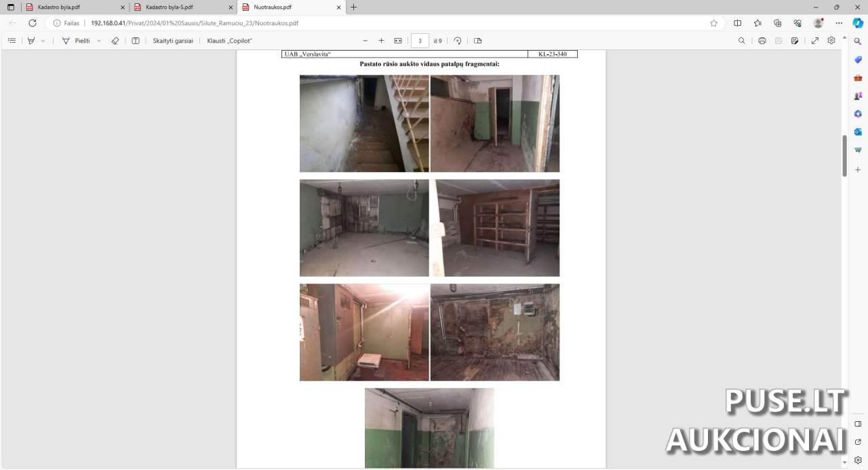Open browser Settings and more menu

coord(837,23)
